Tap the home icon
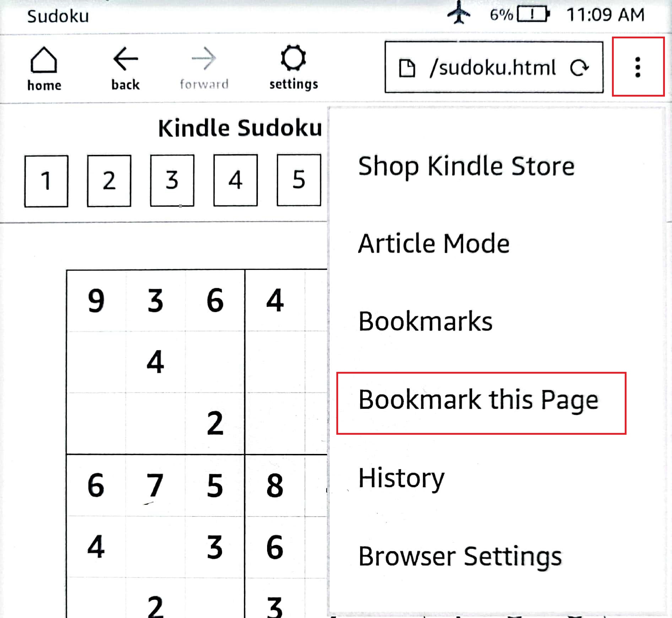 (44, 69)
